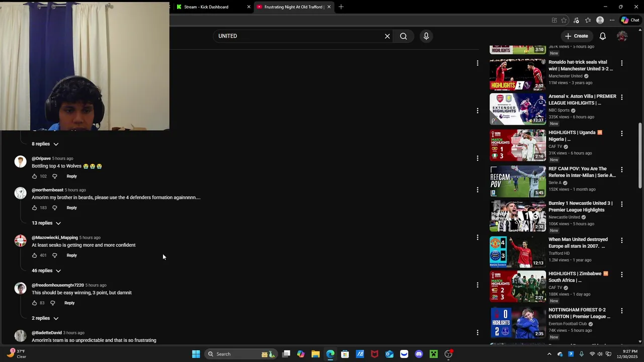644x362 pixels.
Task: Like the comment by @Oripave
Action: click(34, 176)
